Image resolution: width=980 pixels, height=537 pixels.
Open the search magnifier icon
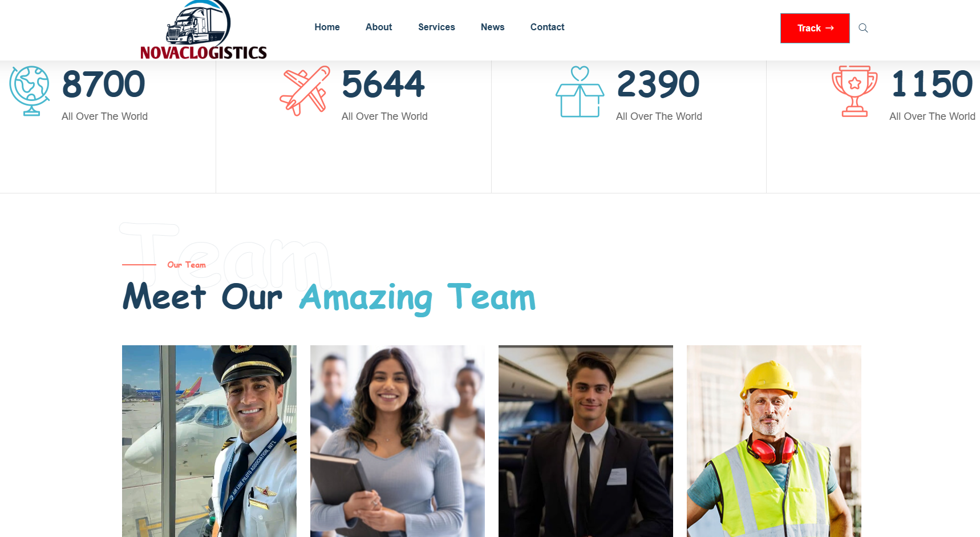click(x=863, y=28)
